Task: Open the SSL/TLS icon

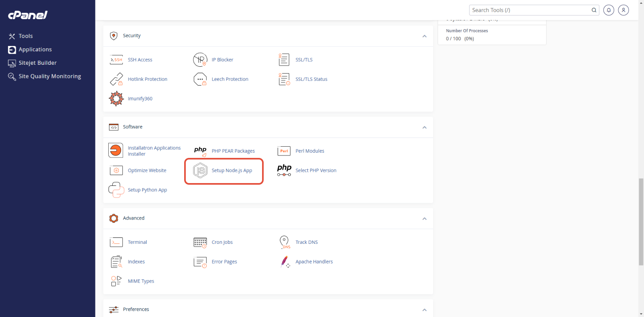Action: (x=284, y=60)
